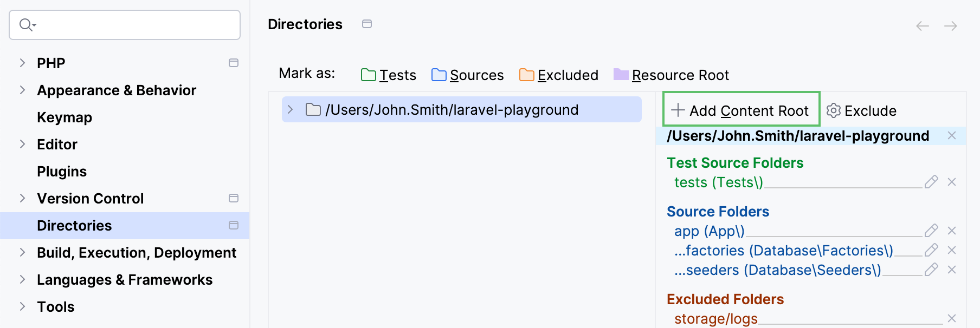Mark folder as Sources
The width and height of the screenshot is (980, 328).
coord(467,75)
